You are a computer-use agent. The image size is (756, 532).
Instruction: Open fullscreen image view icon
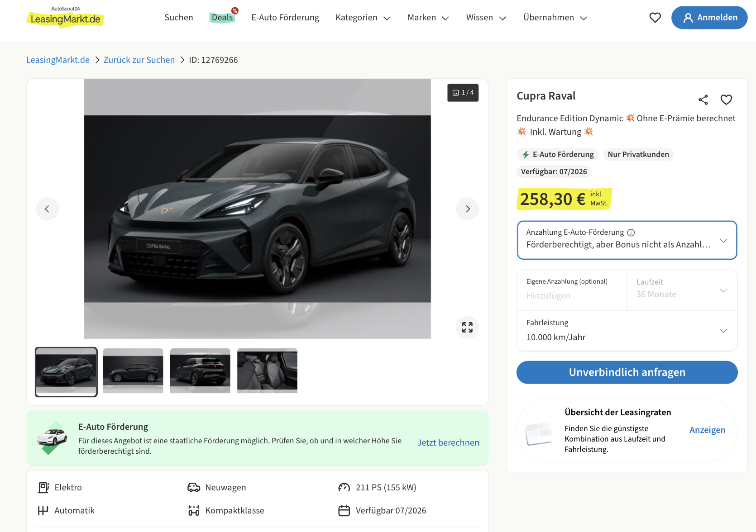point(467,327)
